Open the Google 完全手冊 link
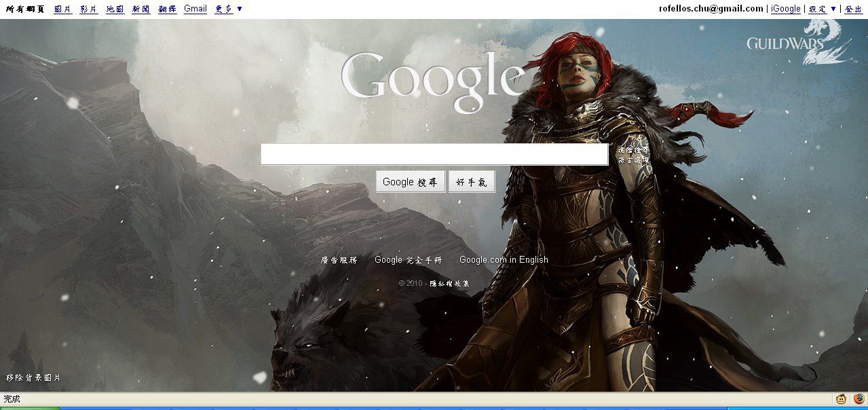The width and height of the screenshot is (868, 410). (x=408, y=260)
